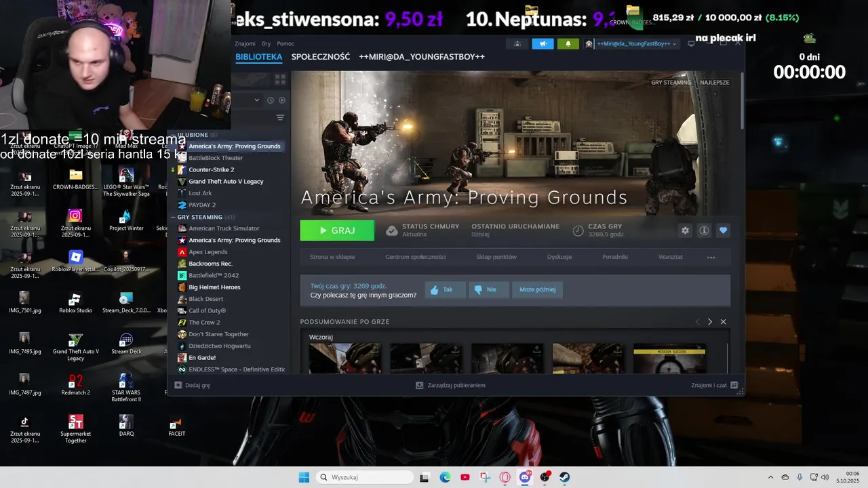Select Call of Duty in the list
This screenshot has height=488, width=868.
click(x=207, y=310)
